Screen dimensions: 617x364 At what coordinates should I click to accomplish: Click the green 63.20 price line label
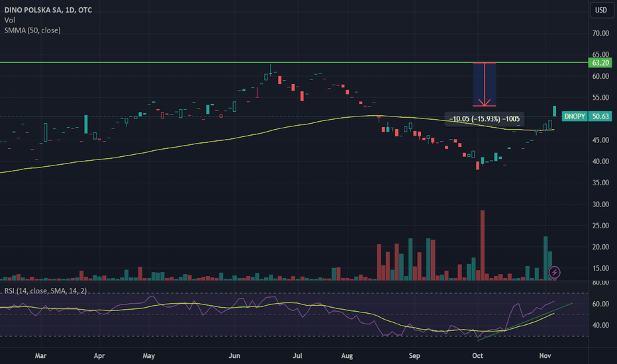pyautogui.click(x=600, y=63)
